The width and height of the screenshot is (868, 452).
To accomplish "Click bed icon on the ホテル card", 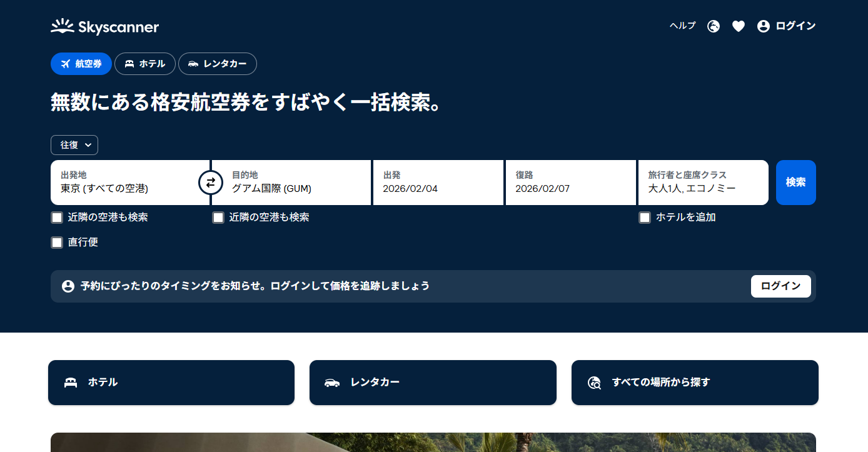I will pyautogui.click(x=71, y=383).
